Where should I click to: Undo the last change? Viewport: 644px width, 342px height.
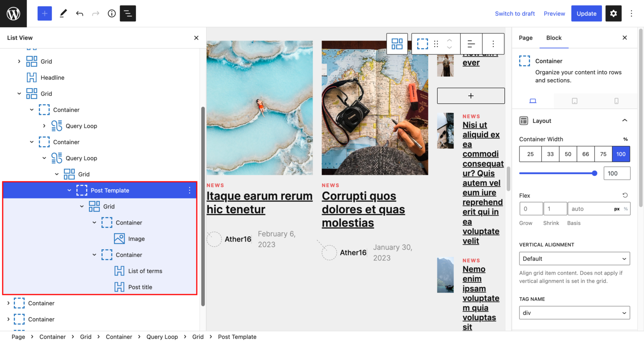(79, 13)
